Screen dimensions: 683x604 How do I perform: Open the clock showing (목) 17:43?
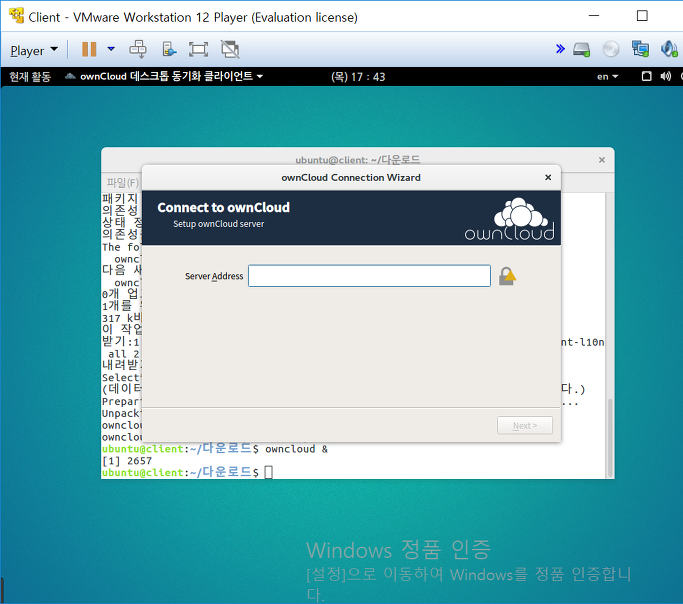point(358,77)
